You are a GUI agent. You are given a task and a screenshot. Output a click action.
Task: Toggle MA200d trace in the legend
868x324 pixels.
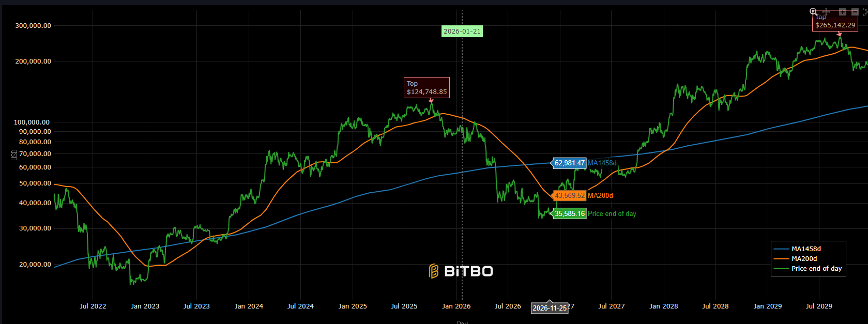click(x=804, y=259)
